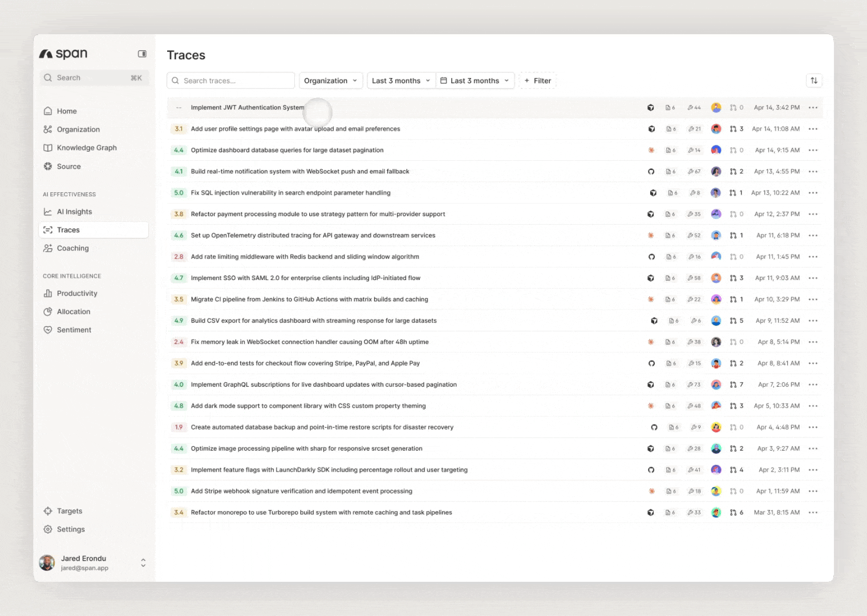The height and width of the screenshot is (616, 867).
Task: Select Traces in sidebar
Action: click(x=94, y=230)
